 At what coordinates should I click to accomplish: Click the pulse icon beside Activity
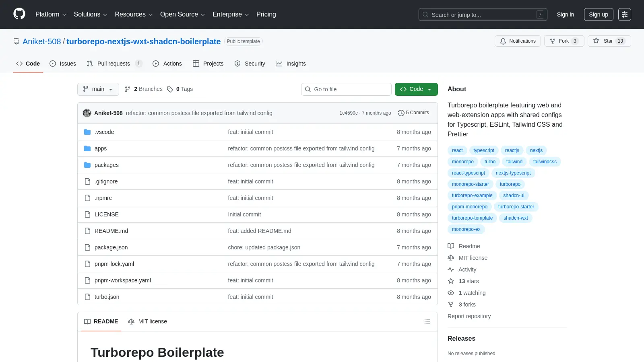[x=451, y=269]
